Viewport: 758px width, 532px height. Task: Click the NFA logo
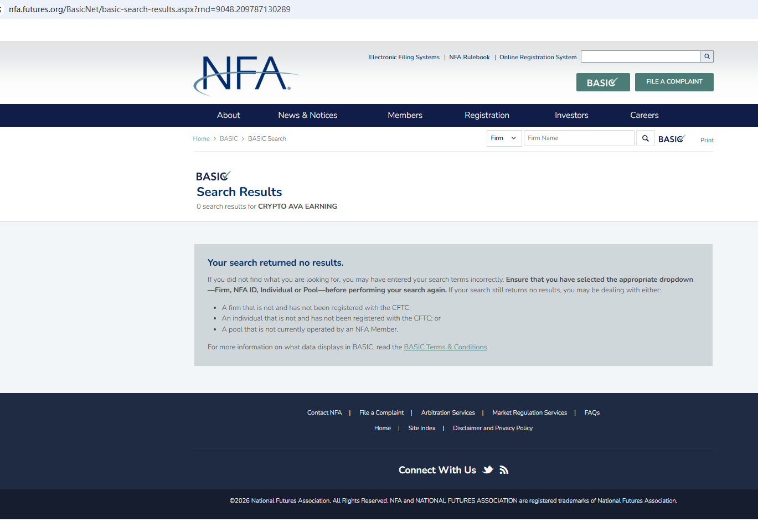(x=246, y=75)
